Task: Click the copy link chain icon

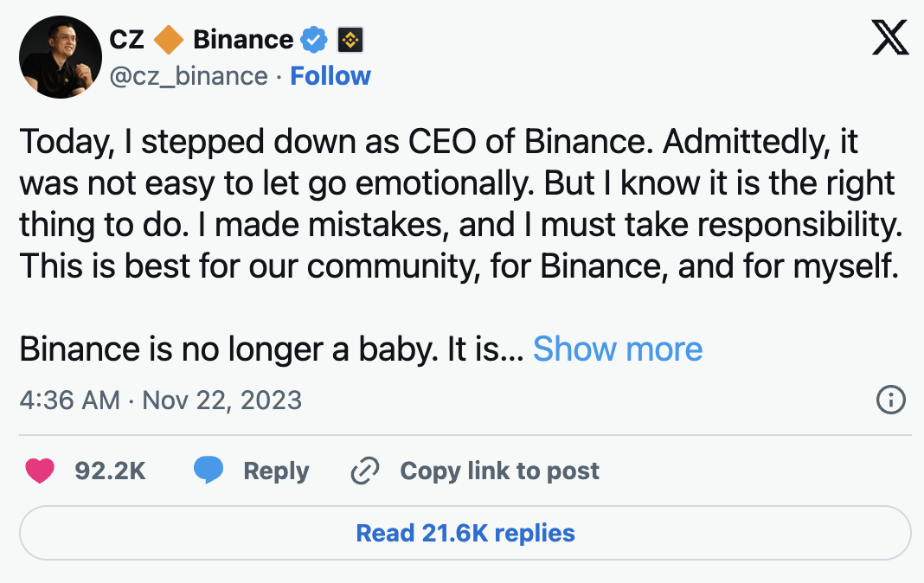Action: [365, 471]
